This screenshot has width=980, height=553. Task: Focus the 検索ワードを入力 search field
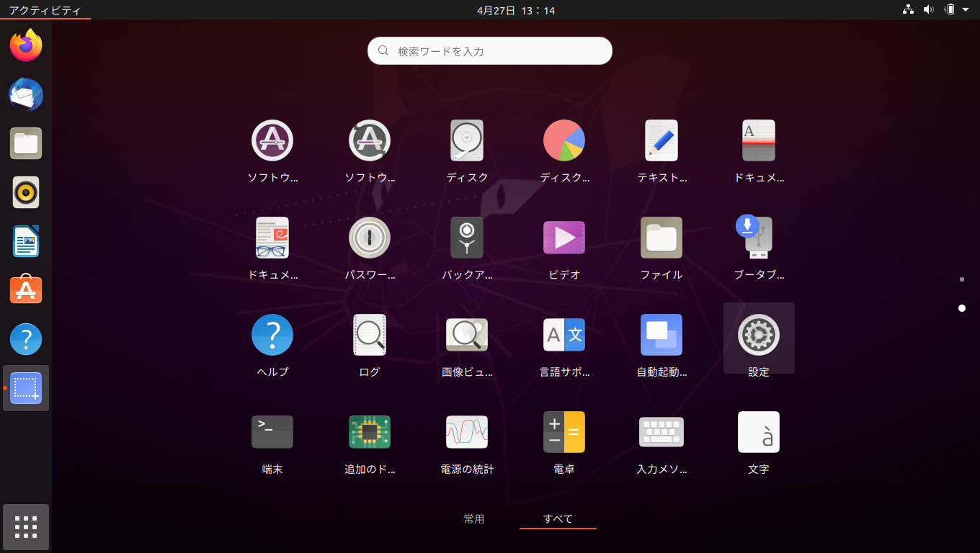point(490,51)
